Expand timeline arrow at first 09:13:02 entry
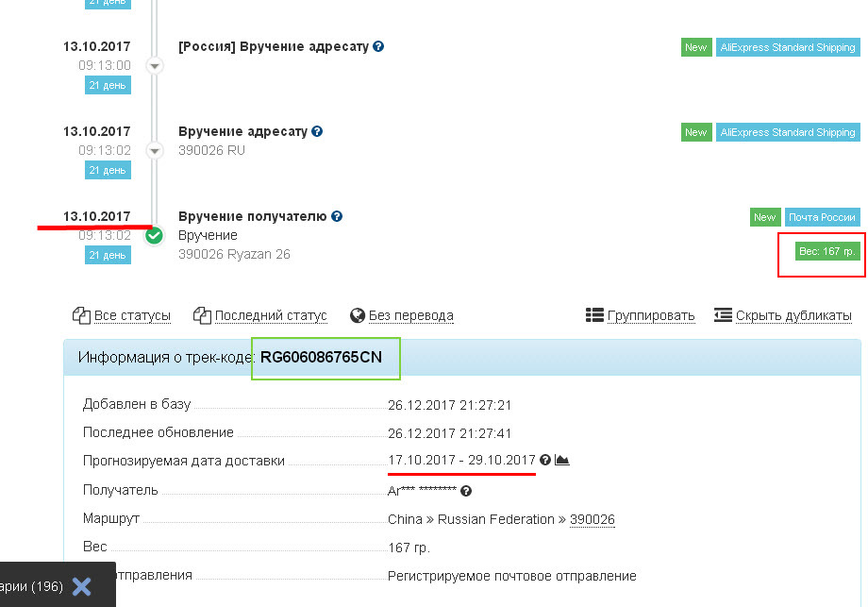 pos(155,151)
